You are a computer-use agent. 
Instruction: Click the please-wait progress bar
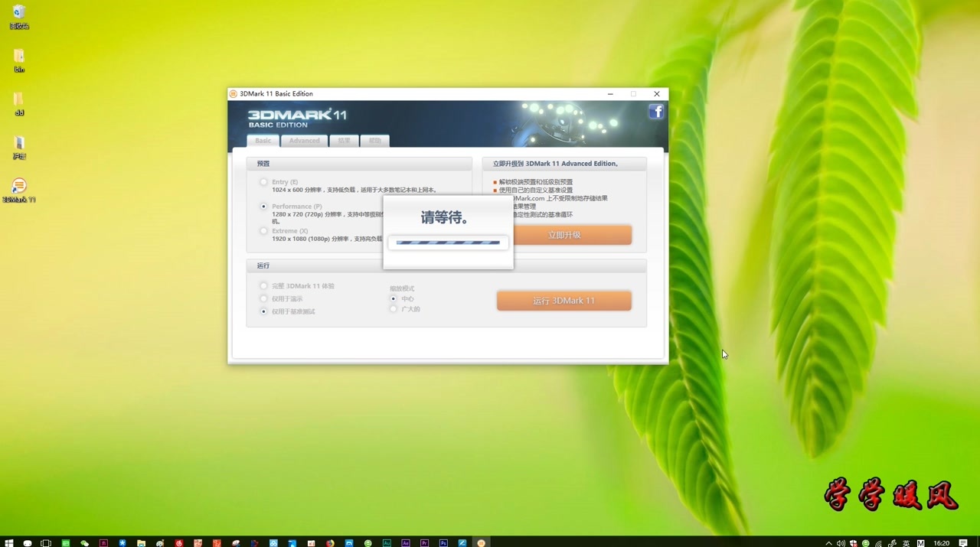pos(448,243)
